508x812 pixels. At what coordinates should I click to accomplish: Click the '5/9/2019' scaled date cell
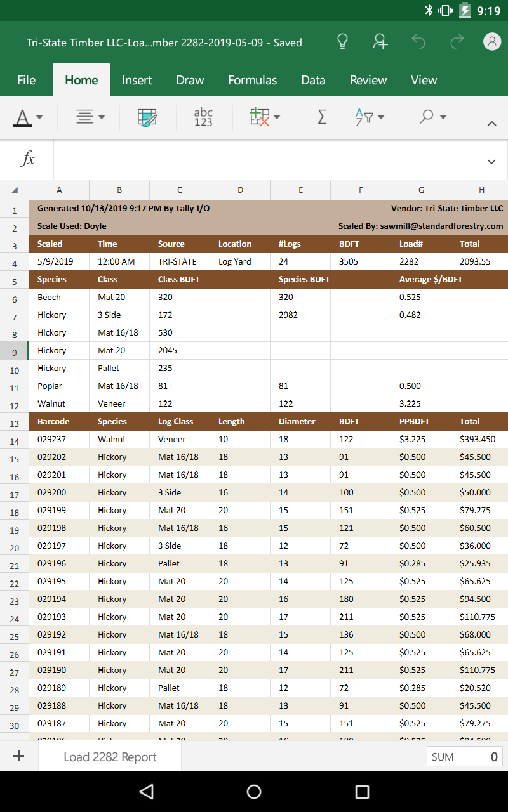click(x=59, y=261)
